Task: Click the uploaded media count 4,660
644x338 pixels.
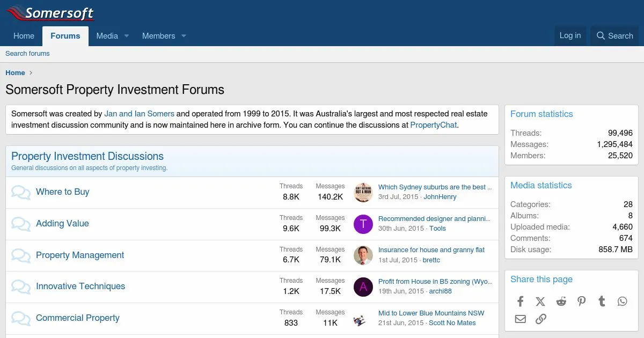Action: [623, 227]
